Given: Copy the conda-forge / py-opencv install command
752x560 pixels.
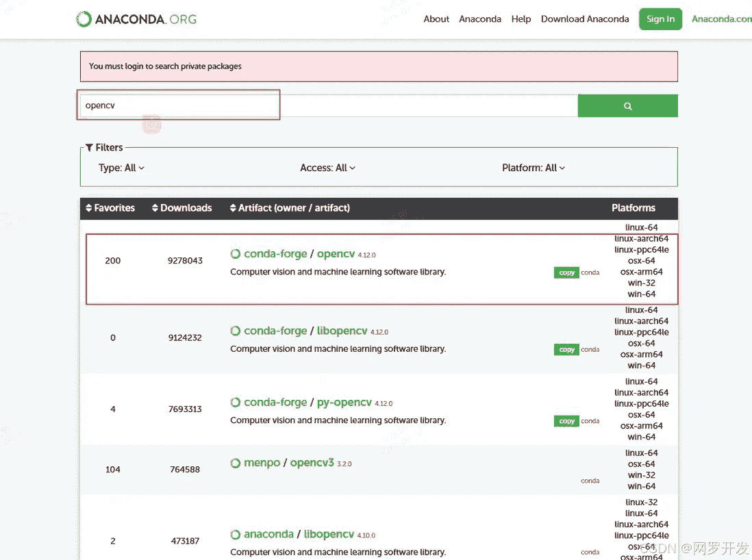Looking at the screenshot, I should click(566, 421).
